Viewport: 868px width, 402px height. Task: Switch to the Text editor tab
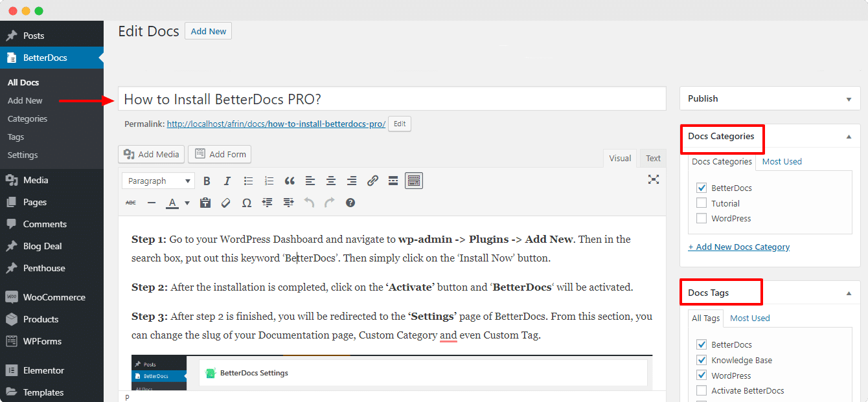pyautogui.click(x=653, y=158)
